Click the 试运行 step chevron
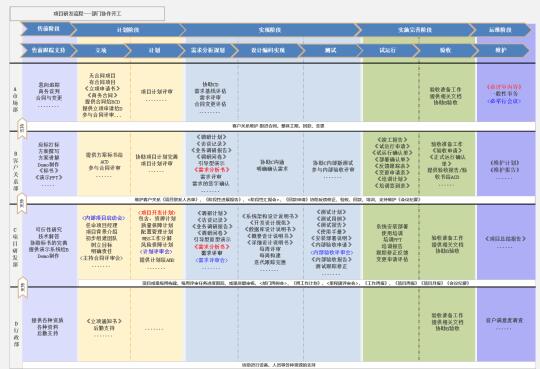 [x=387, y=50]
